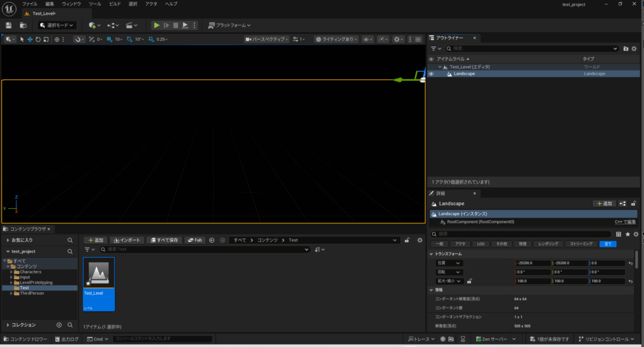Screen dimensions: 644x347
Task: Toggle world coordinate system globe icon
Action: (57, 40)
